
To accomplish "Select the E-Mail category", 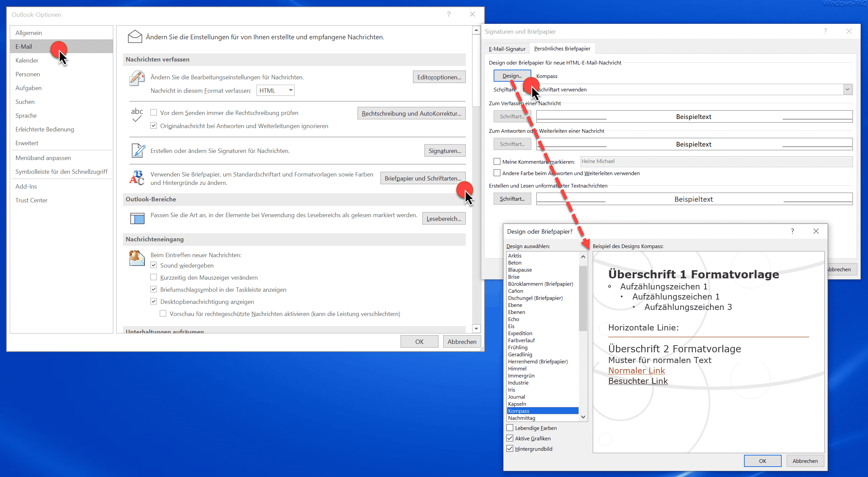I will pos(61,46).
